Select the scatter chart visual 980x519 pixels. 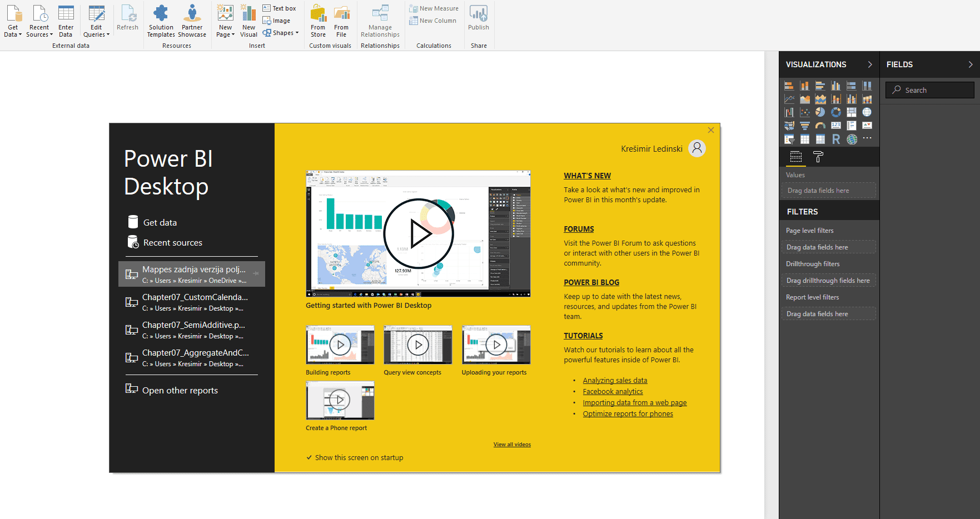[804, 112]
